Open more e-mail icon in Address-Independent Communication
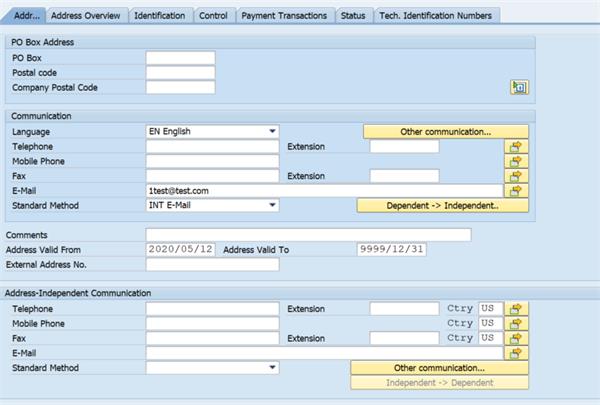 (x=516, y=353)
